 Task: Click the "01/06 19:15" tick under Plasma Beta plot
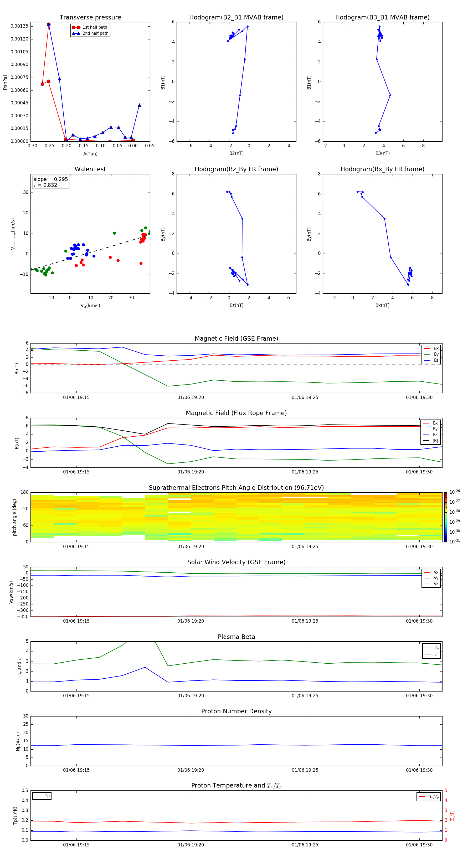[76, 696]
